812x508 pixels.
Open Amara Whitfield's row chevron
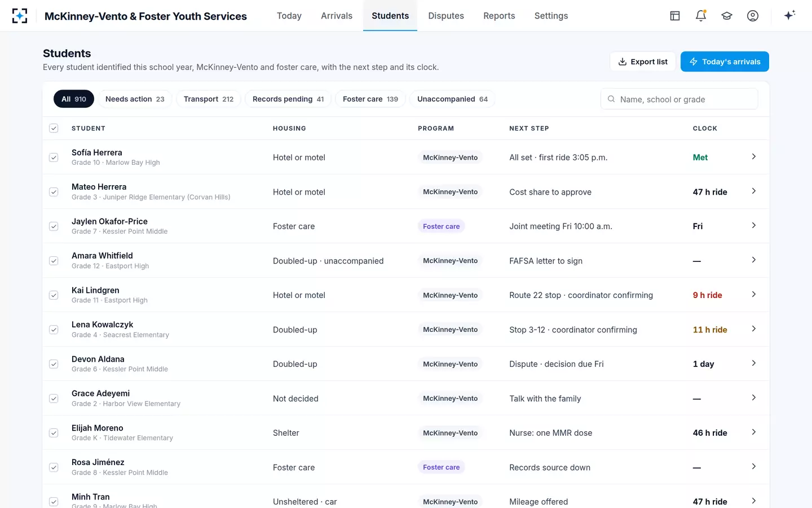point(754,260)
